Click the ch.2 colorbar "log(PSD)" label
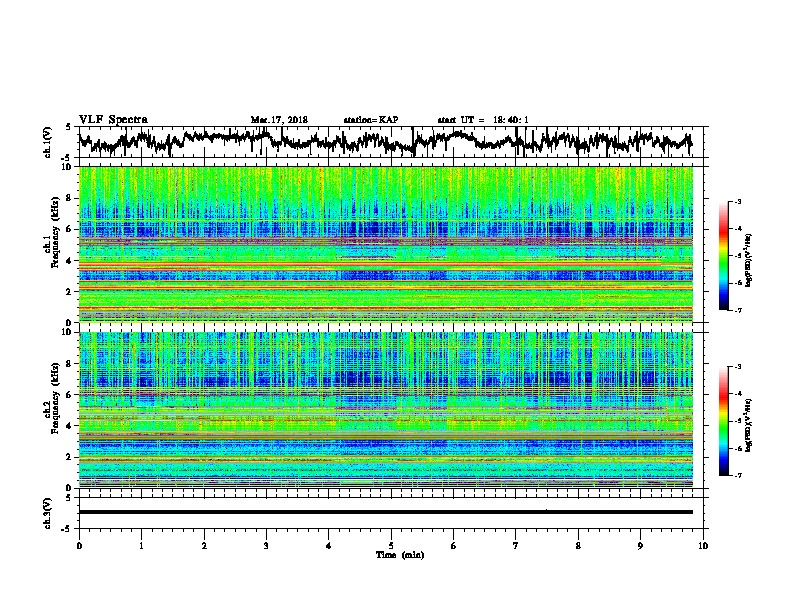 tap(748, 425)
